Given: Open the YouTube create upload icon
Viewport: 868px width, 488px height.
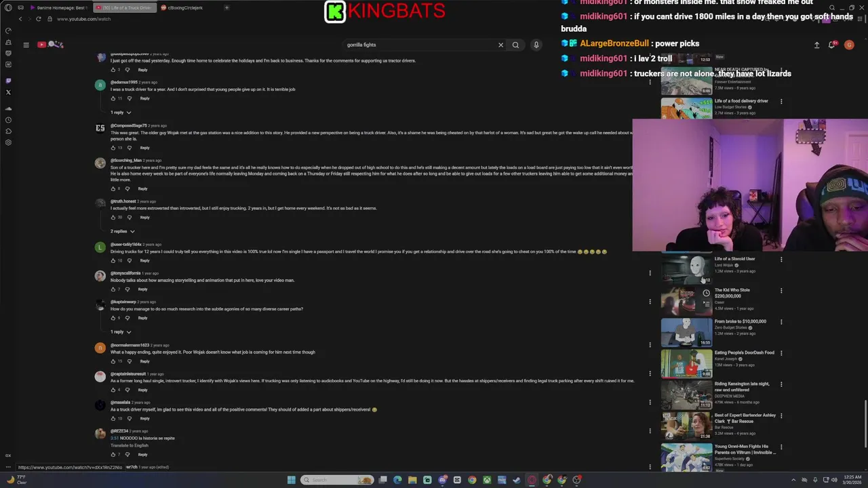Looking at the screenshot, I should [x=816, y=45].
